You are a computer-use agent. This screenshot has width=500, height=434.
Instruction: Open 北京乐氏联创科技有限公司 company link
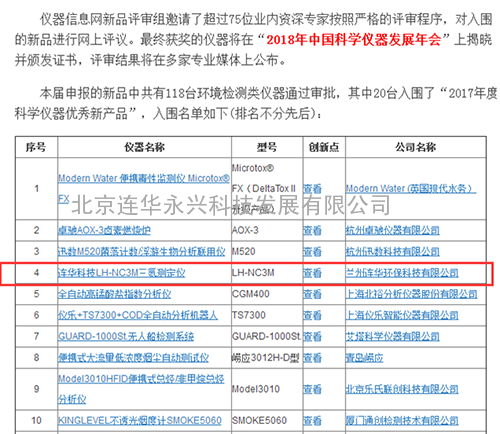[x=402, y=389]
